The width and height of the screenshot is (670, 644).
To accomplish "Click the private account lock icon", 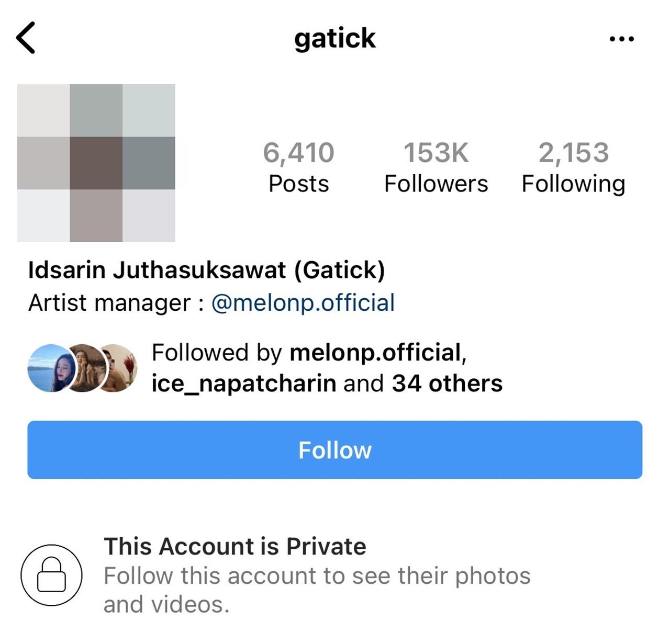I will tap(51, 575).
